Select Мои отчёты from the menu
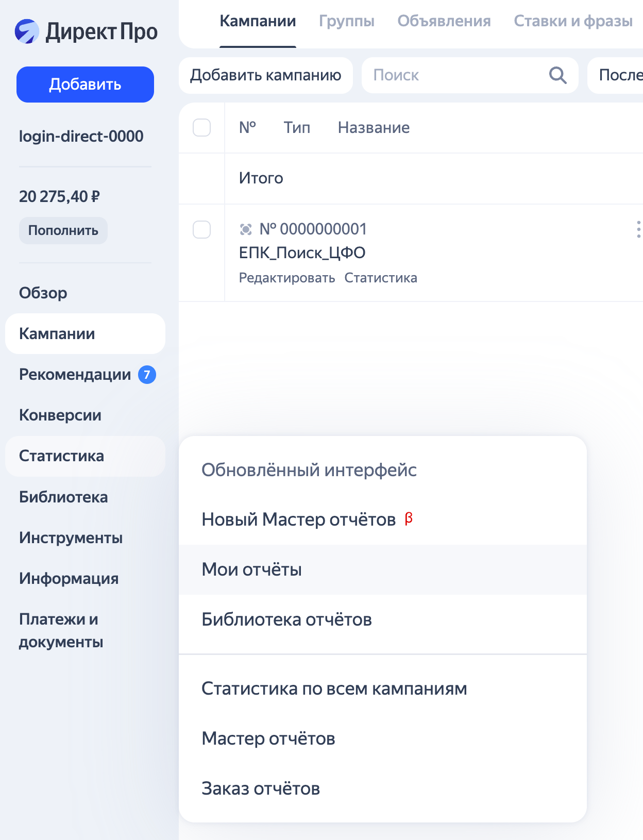The height and width of the screenshot is (840, 643). [251, 569]
